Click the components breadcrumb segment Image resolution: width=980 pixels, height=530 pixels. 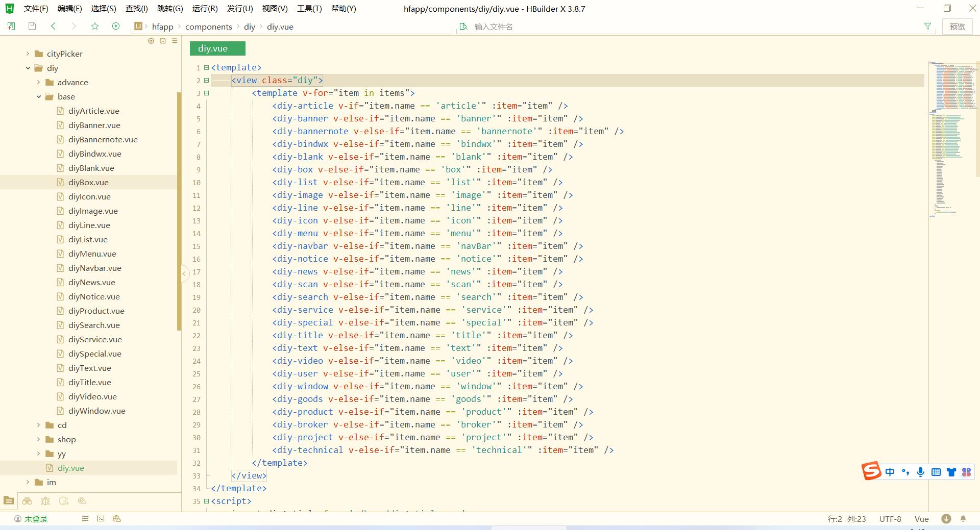[208, 27]
